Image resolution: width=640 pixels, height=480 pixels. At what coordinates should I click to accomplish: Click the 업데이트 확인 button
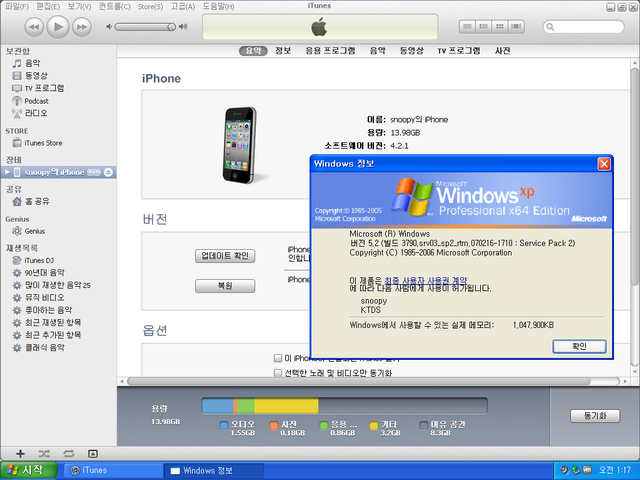point(225,256)
